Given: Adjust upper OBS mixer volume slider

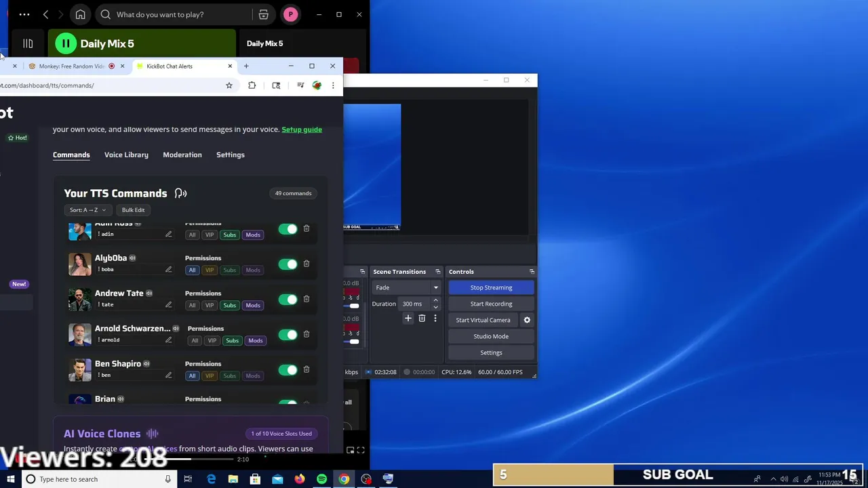Looking at the screenshot, I should tap(354, 306).
